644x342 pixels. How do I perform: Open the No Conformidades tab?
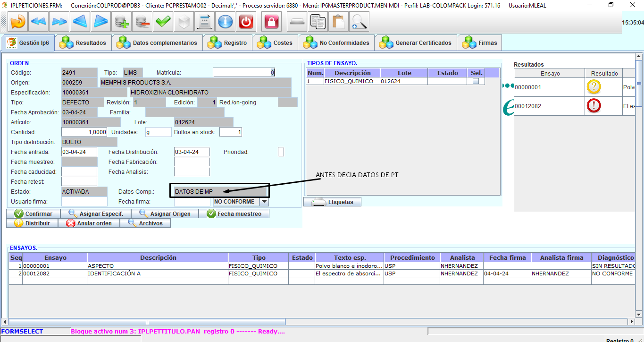pos(336,43)
